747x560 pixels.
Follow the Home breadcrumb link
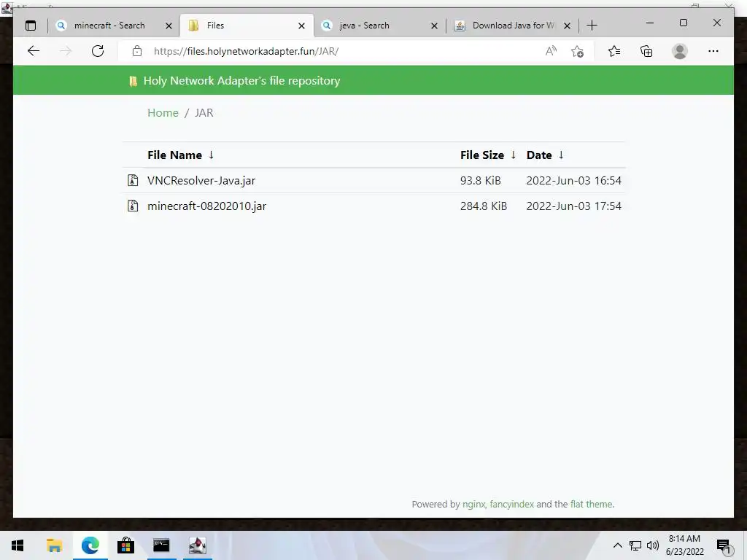pos(163,113)
